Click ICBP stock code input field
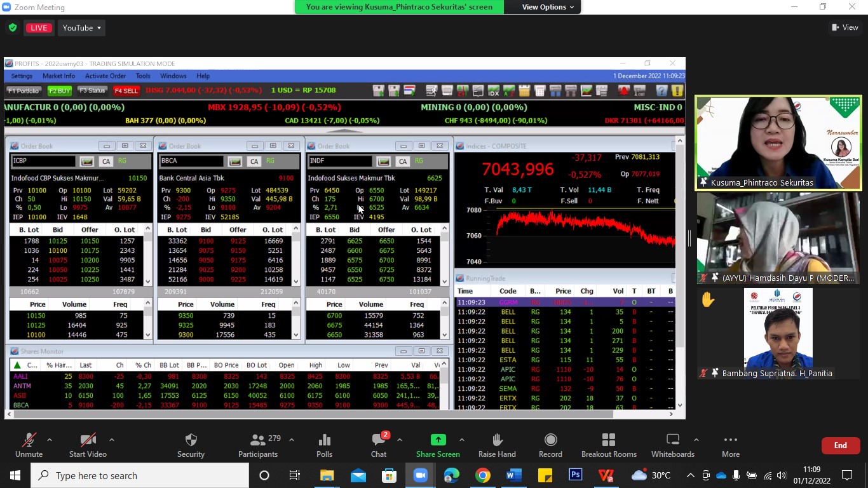Viewport: 868px width, 488px height. [43, 161]
